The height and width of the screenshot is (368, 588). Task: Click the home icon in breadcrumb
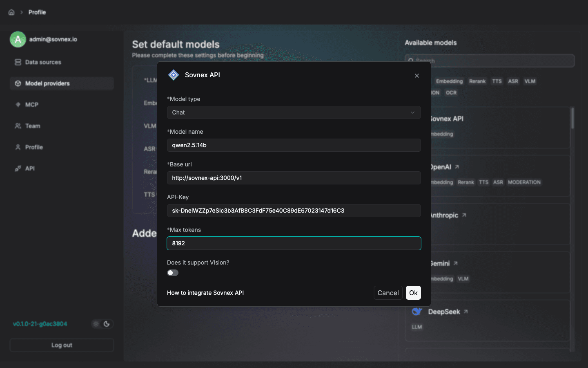click(x=11, y=12)
